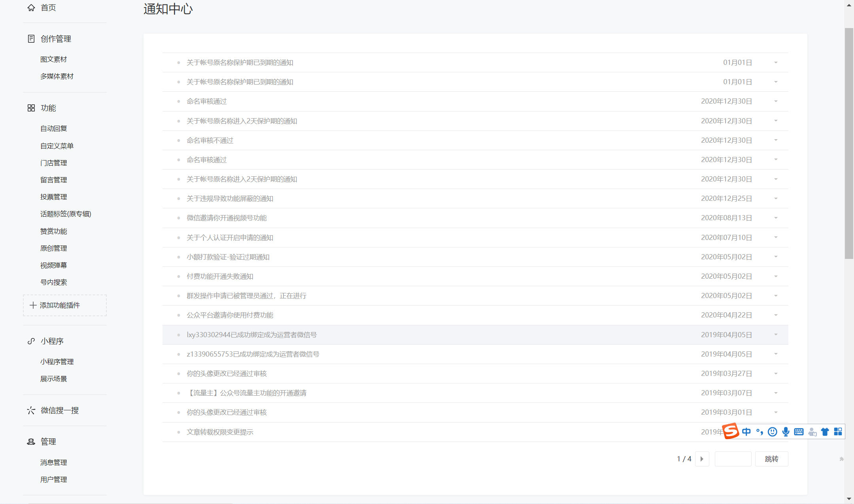Open Sogou soft keyboard icon
The height and width of the screenshot is (504, 854).
(799, 432)
